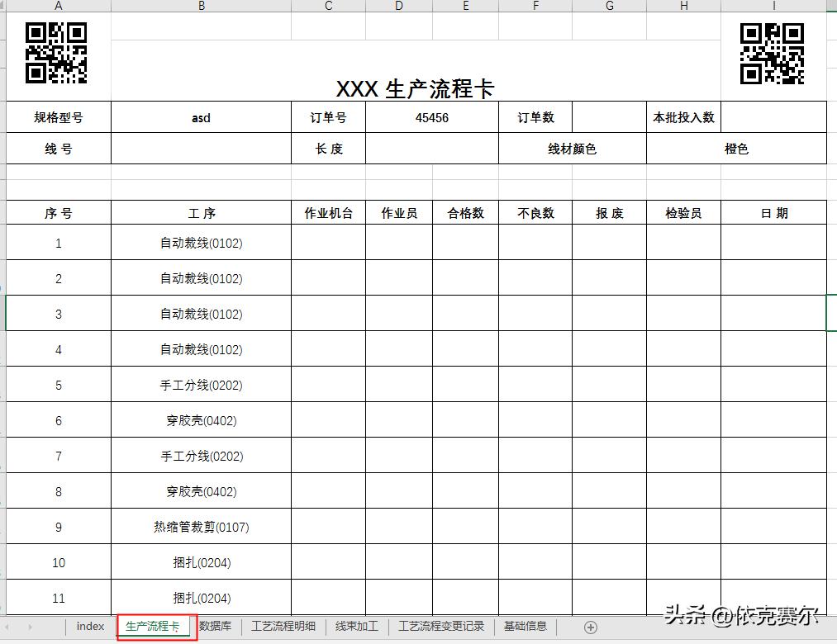Select the order number cell 45456
This screenshot has width=837, height=644.
point(433,118)
